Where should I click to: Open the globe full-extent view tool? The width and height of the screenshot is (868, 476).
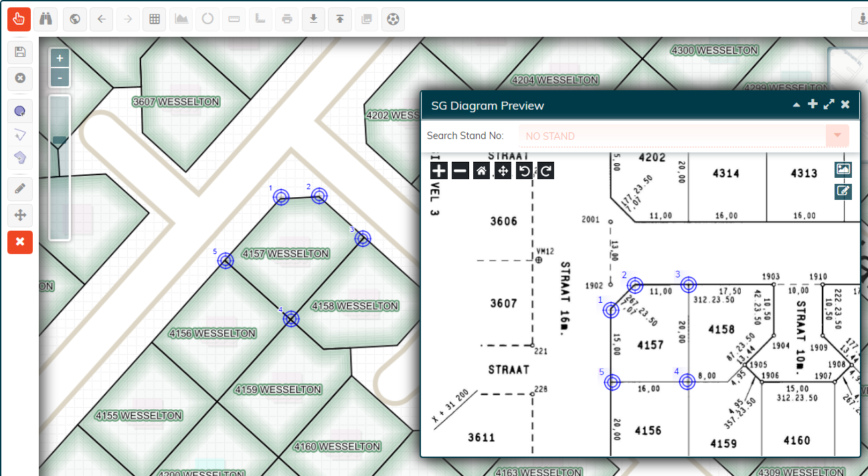coord(74,19)
